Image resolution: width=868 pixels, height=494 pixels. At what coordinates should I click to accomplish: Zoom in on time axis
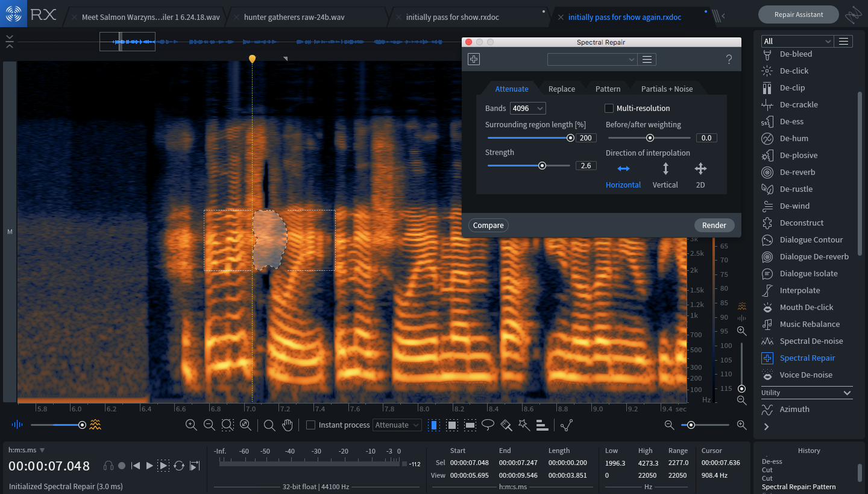pyautogui.click(x=191, y=425)
